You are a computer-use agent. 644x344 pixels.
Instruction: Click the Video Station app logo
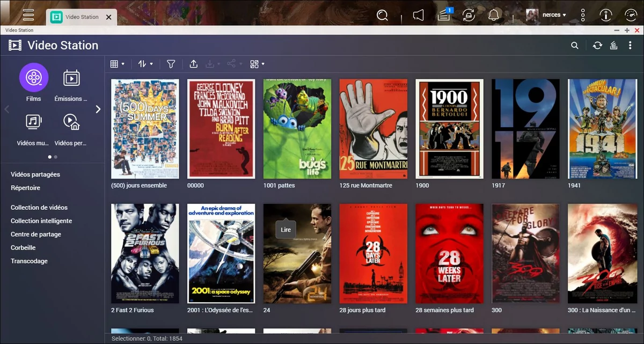pos(15,46)
